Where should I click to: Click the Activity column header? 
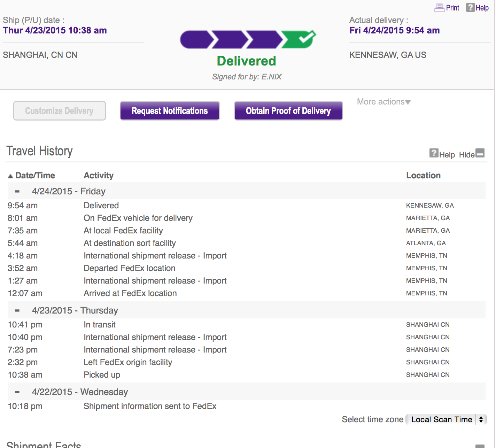pos(99,176)
